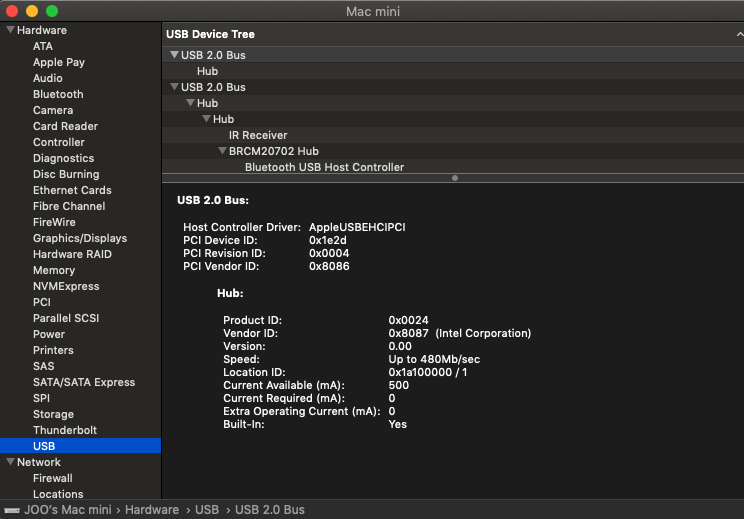The image size is (744, 519).
Task: Select Apple Pay in the sidebar
Action: tap(59, 62)
